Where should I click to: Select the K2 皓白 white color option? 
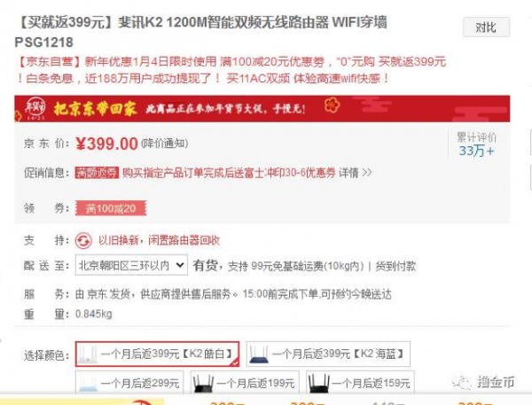(x=158, y=354)
